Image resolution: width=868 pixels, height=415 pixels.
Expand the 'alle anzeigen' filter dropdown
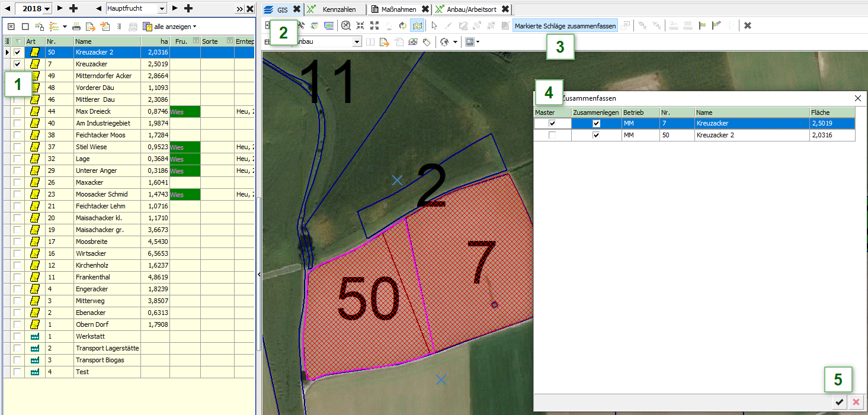[194, 27]
